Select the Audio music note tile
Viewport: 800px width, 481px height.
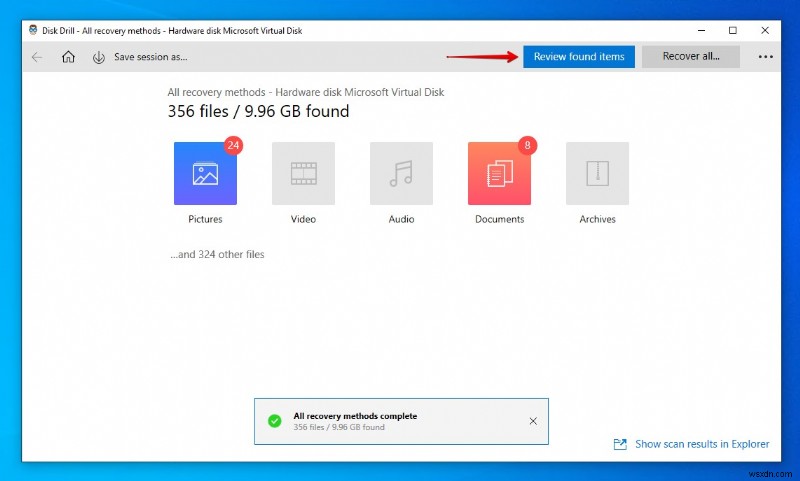tap(401, 173)
